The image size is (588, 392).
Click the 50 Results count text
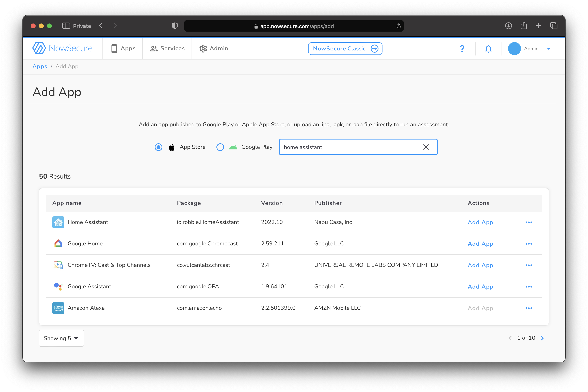click(55, 177)
